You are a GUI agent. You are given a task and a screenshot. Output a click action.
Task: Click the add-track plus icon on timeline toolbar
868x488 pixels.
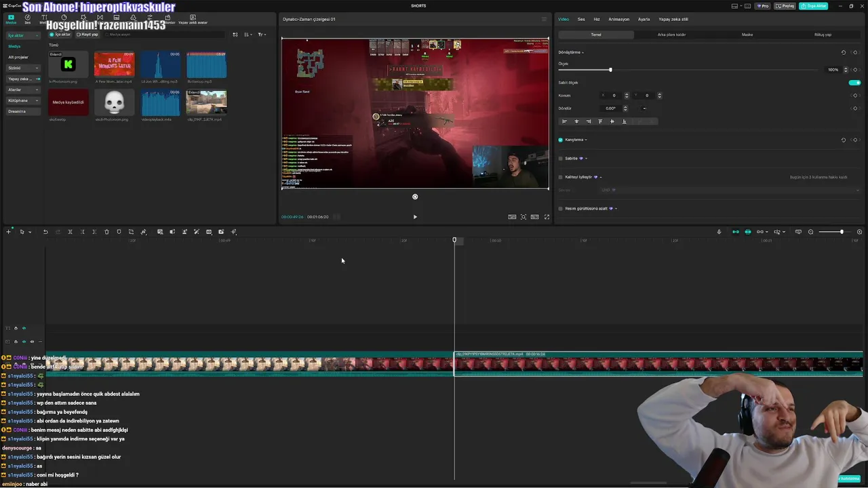point(9,232)
